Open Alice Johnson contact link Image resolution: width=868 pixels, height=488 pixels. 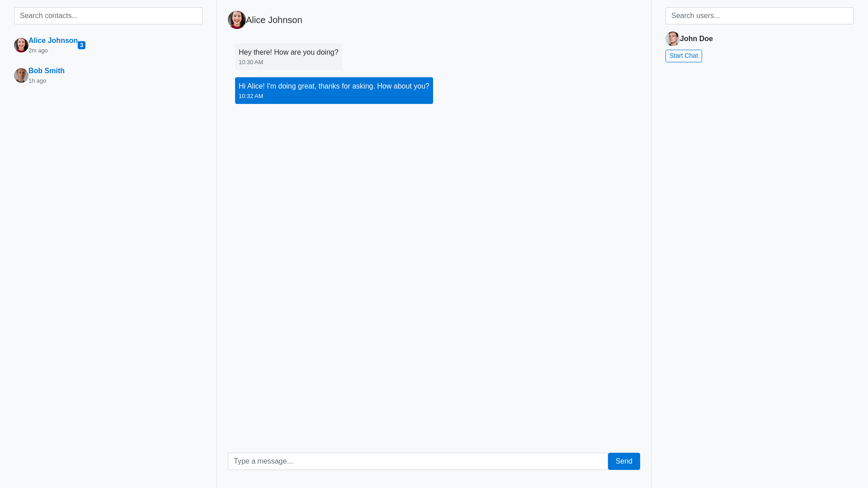[53, 41]
